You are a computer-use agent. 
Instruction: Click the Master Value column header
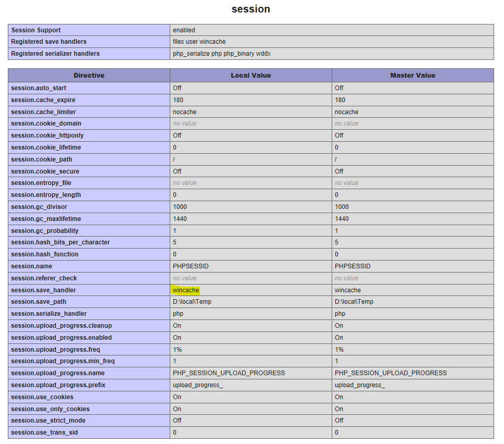click(412, 76)
